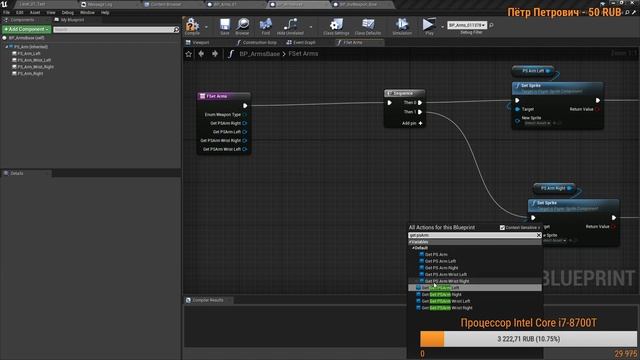Click the forward arrow in graph navigation
The height and width of the screenshot is (360, 640).
tap(215, 54)
